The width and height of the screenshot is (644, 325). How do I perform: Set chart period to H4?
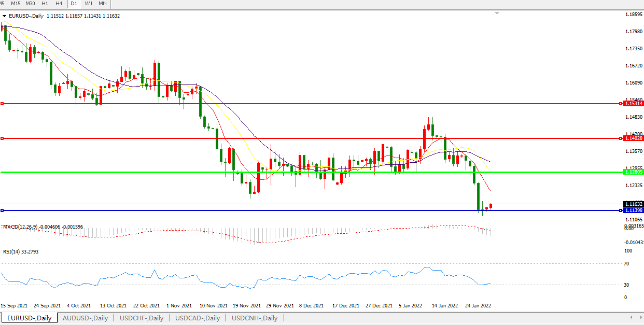coord(59,4)
